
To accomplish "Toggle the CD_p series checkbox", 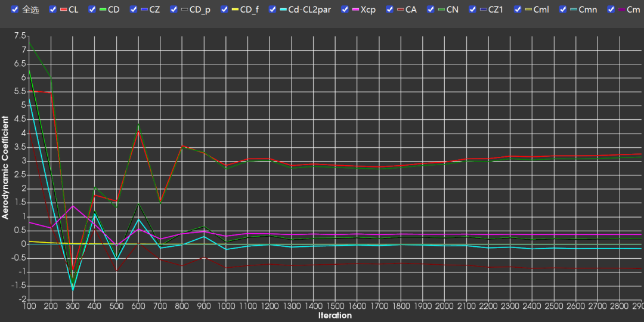I will click(x=174, y=10).
